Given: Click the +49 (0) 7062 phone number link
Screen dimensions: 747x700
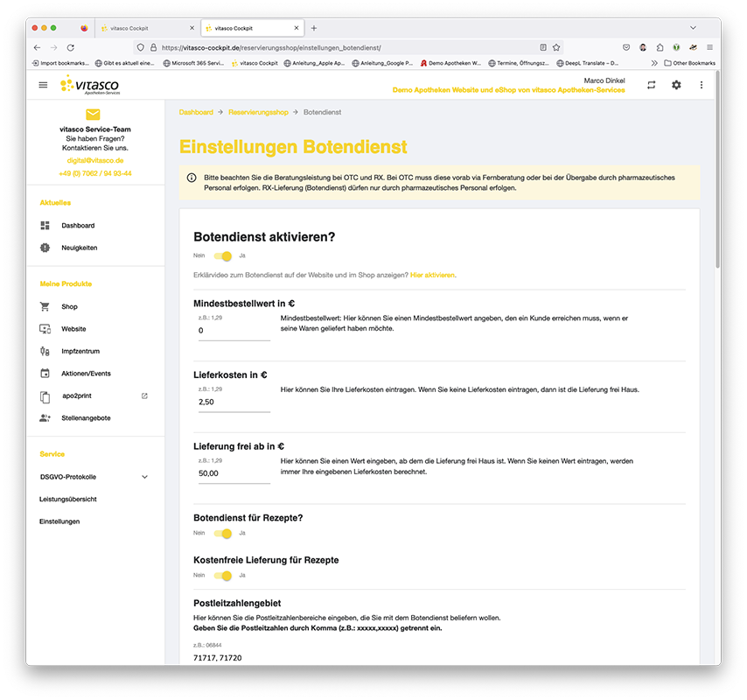Looking at the screenshot, I should coord(94,173).
